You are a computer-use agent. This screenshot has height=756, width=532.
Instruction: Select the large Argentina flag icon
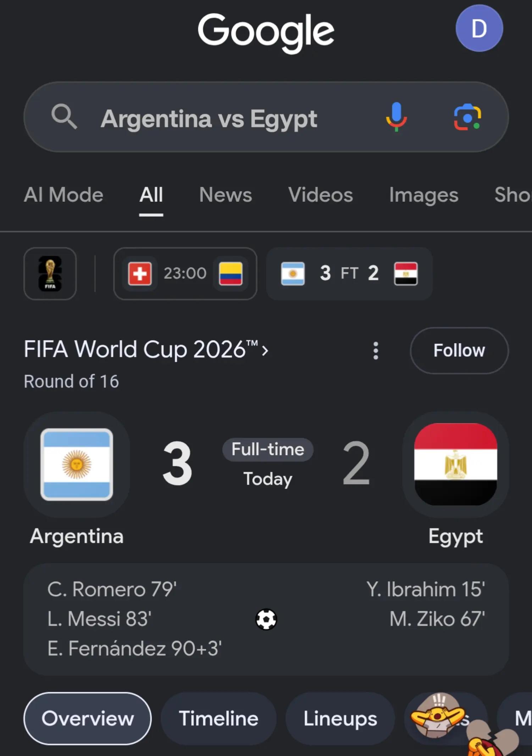(77, 465)
